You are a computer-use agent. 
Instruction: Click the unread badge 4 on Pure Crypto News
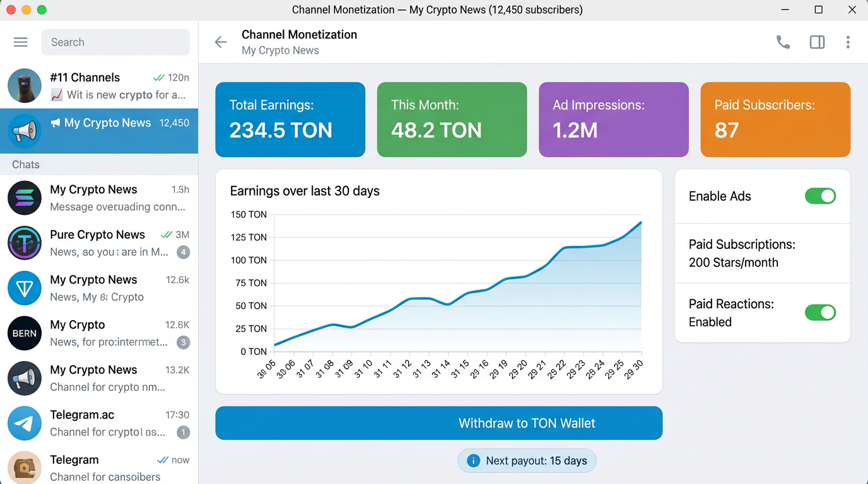click(x=183, y=252)
